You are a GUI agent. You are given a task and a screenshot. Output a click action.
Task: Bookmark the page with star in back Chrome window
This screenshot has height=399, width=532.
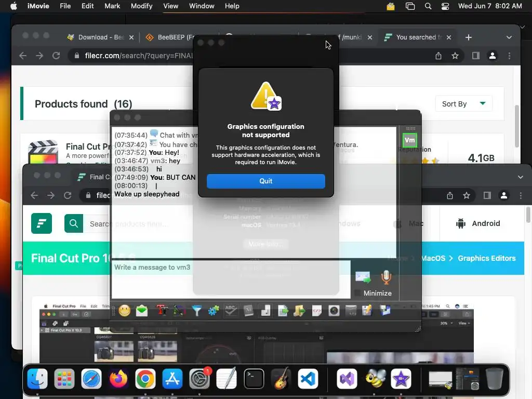tap(455, 56)
